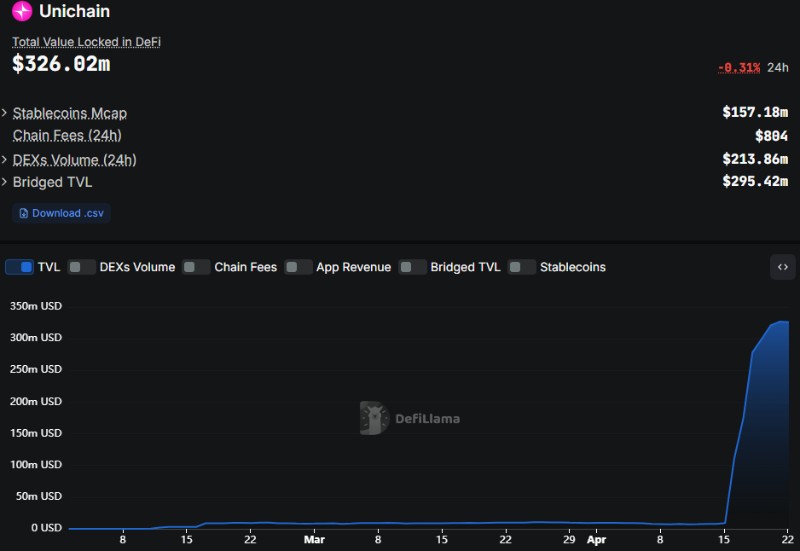Enable the Chain Fees chart toggle

click(197, 267)
